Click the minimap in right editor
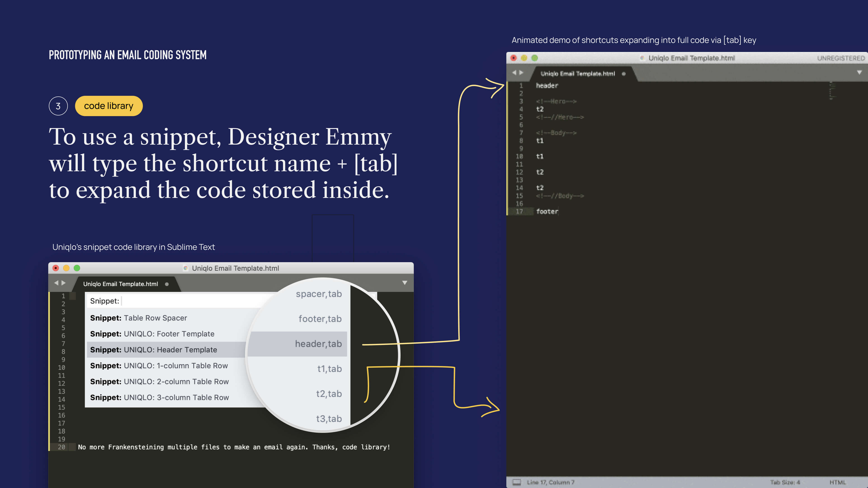The width and height of the screenshot is (868, 488). click(x=832, y=90)
